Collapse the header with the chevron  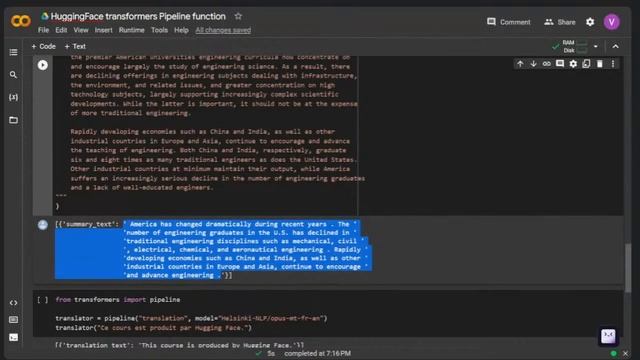616,47
